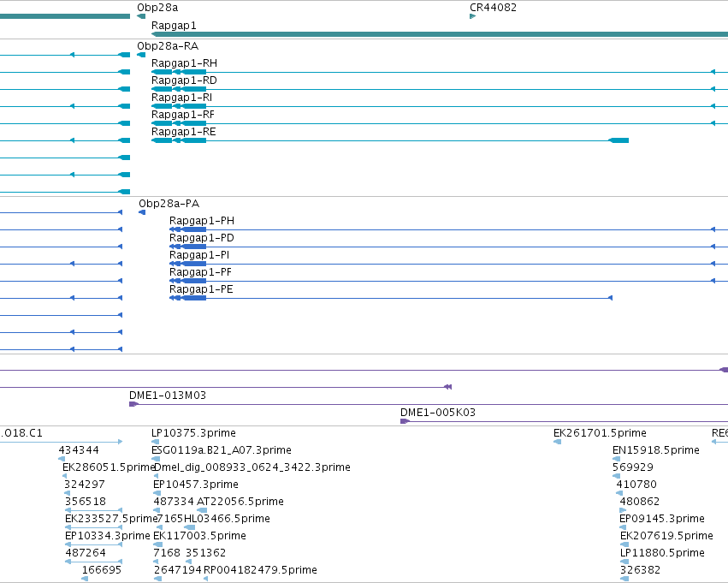The height and width of the screenshot is (583, 728).
Task: Click the ESG0119a.B21_A07.3prime label
Action: tap(222, 450)
